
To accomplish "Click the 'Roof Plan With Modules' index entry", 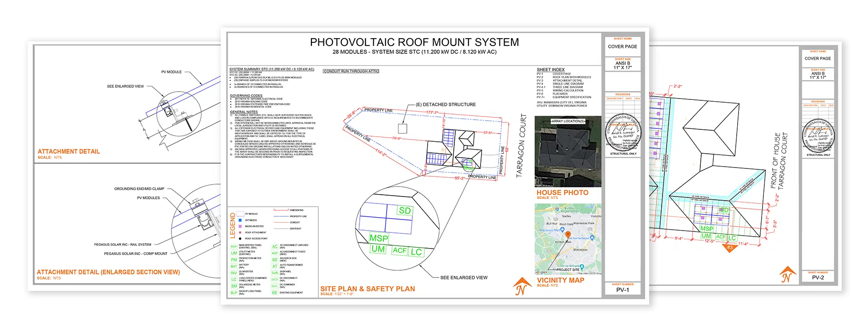I will pos(572,77).
